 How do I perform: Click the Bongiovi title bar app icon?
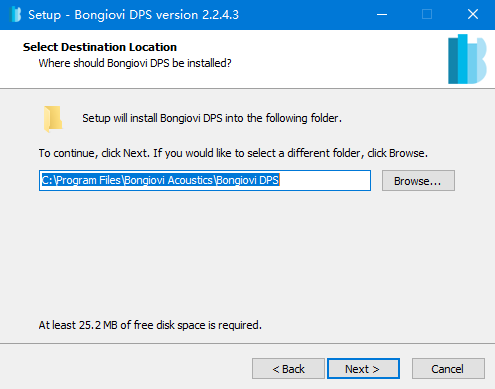point(15,15)
